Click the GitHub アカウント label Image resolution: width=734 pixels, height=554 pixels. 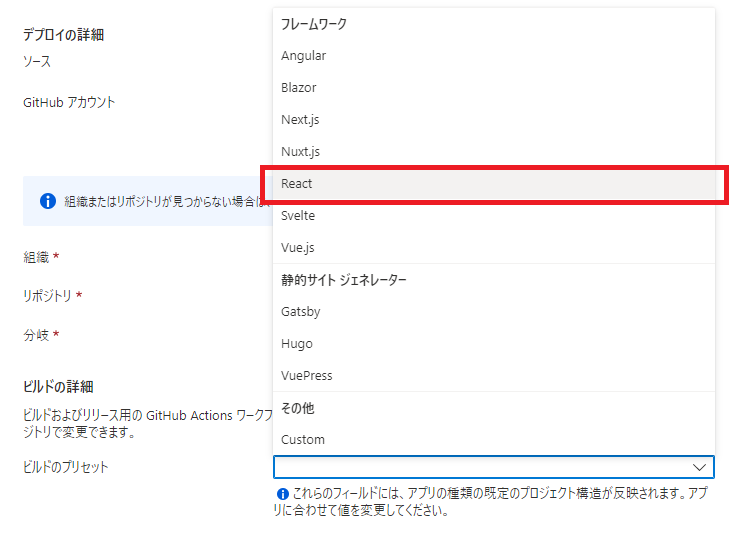click(69, 102)
